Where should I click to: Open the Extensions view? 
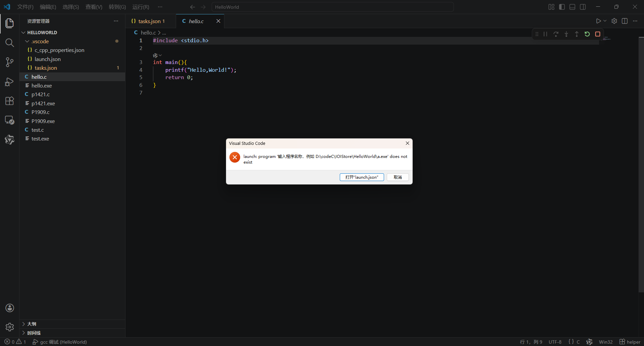pyautogui.click(x=10, y=101)
